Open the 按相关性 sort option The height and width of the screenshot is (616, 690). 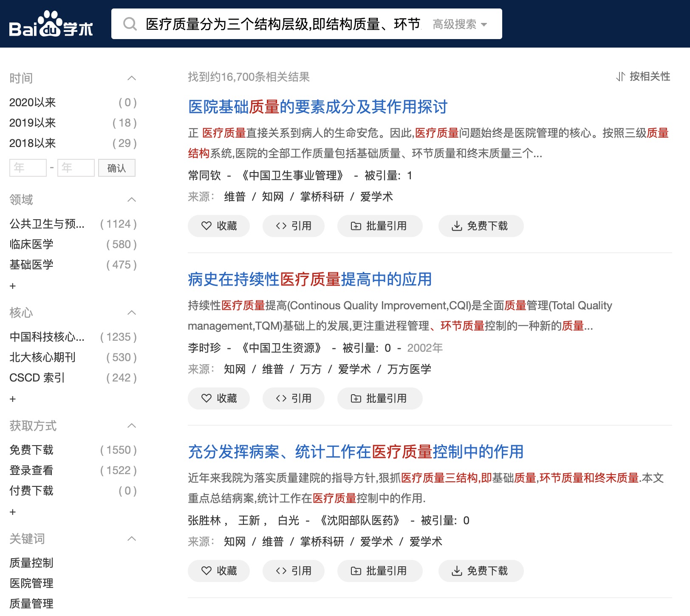click(x=643, y=76)
